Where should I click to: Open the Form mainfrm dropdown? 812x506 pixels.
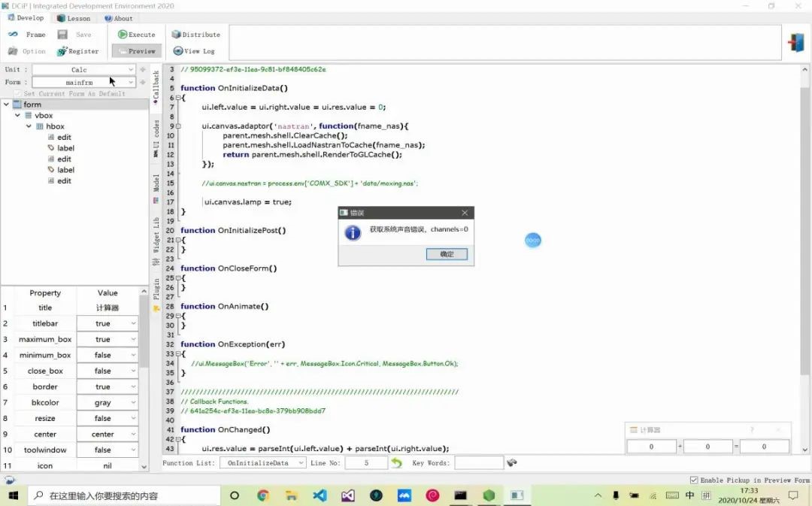[x=84, y=83]
